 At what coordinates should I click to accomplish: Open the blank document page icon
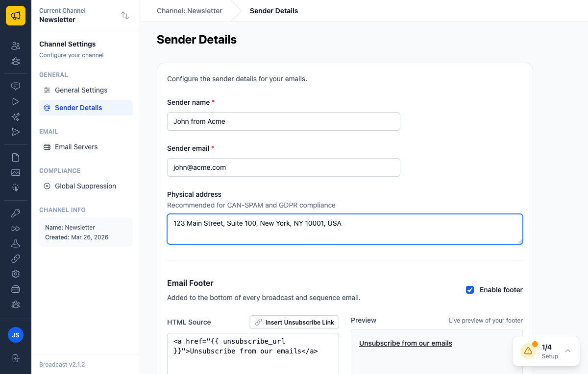click(x=16, y=157)
